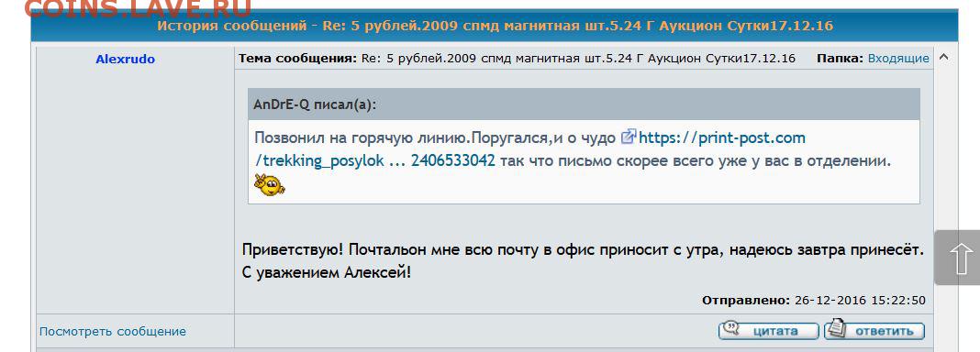The height and width of the screenshot is (352, 980).
Task: Click external link icon before https URL
Action: coord(629,137)
